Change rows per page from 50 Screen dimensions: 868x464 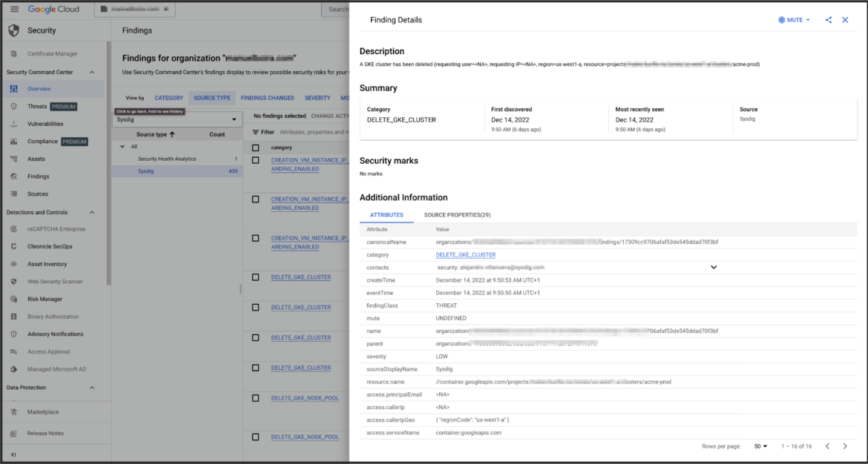(761, 446)
